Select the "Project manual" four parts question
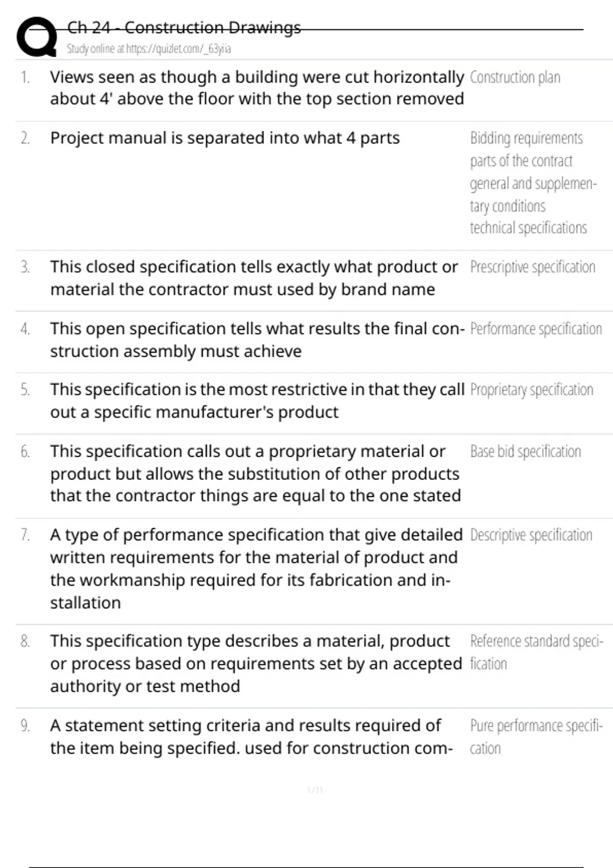 [x=225, y=138]
